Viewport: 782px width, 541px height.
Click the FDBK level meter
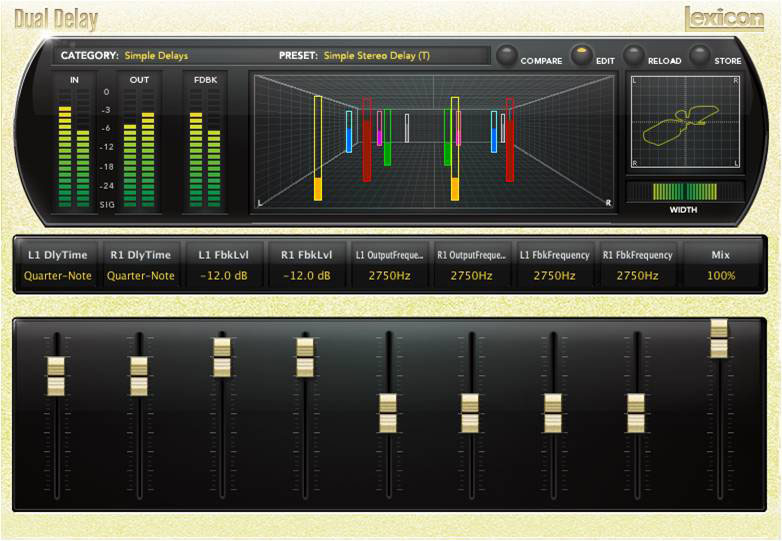pyautogui.click(x=205, y=149)
